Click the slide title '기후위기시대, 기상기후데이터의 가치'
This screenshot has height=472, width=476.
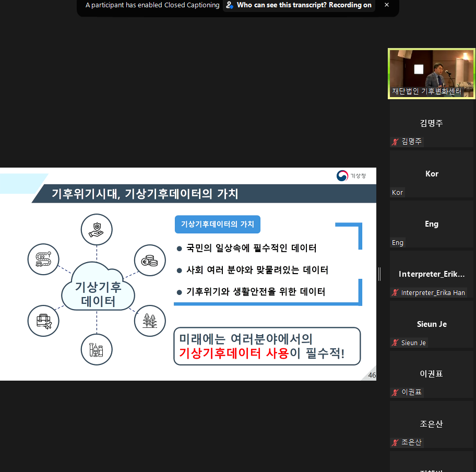point(145,194)
